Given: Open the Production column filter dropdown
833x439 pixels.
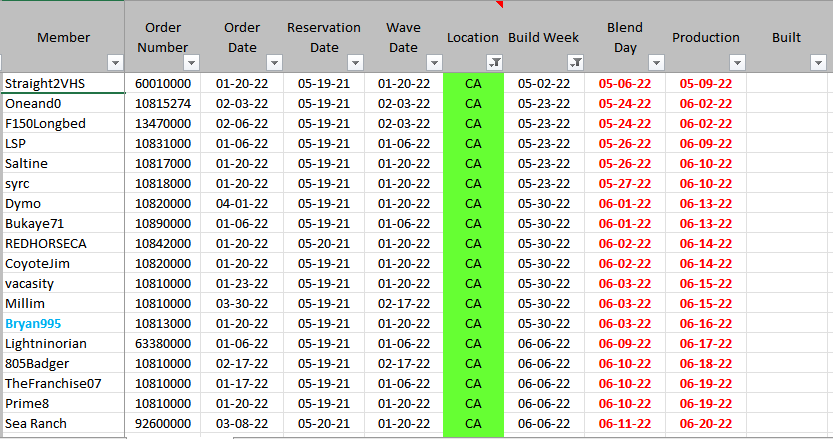Looking at the screenshot, I should [734, 62].
